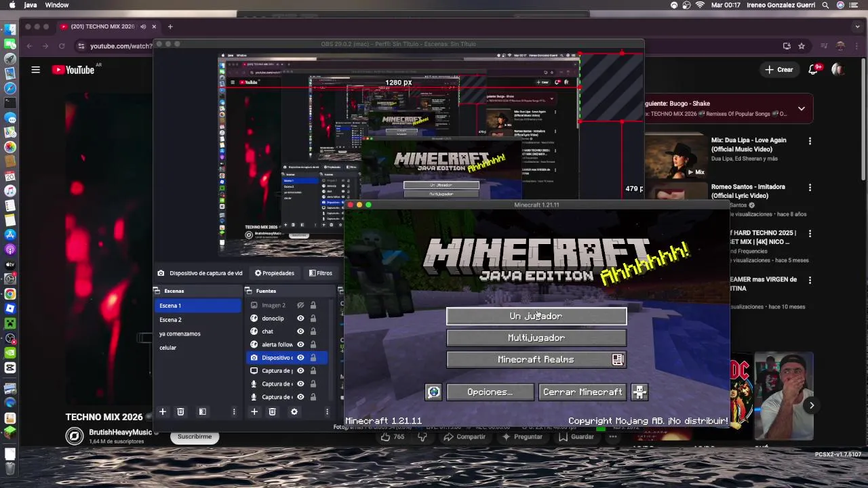Select the 'celular' scene
This screenshot has width=868, height=488.
198,348
